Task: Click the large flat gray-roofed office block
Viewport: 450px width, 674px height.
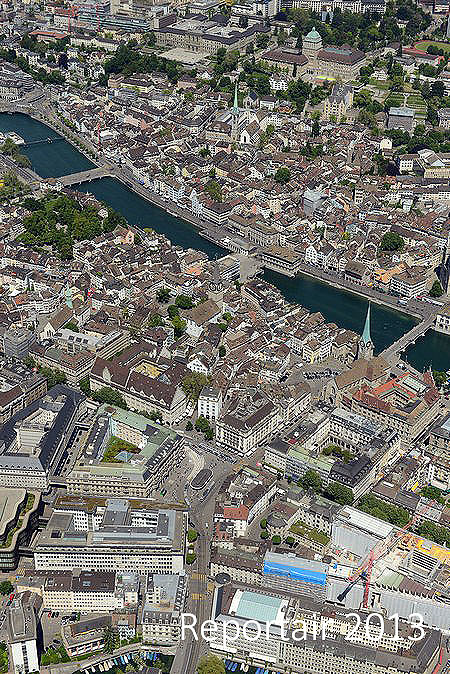Action: 111,536
